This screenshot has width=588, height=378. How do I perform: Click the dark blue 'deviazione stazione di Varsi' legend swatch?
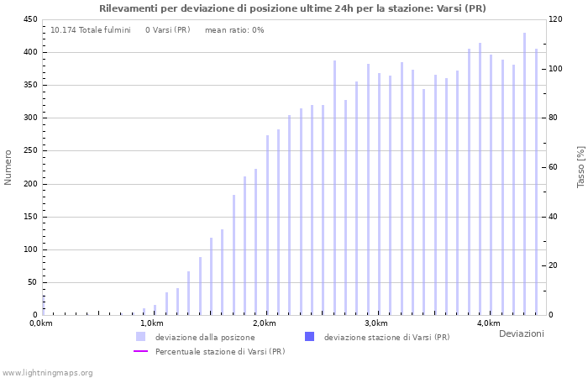(x=309, y=336)
